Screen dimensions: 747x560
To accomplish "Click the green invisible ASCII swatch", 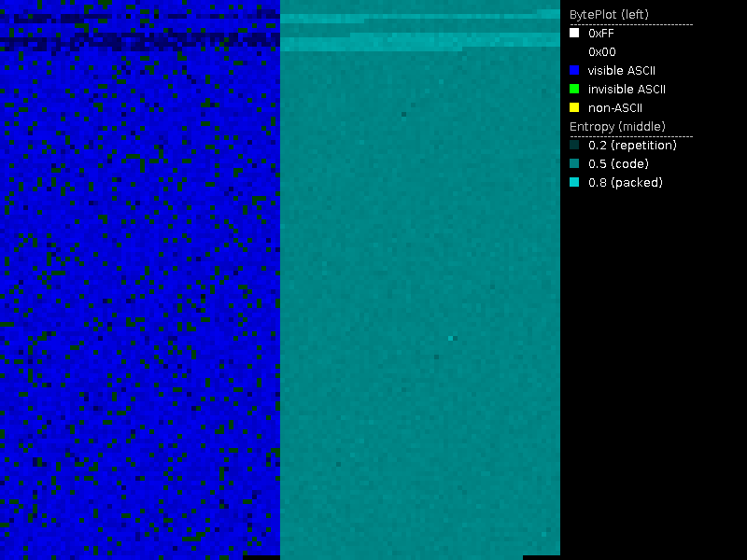I will click(x=574, y=89).
